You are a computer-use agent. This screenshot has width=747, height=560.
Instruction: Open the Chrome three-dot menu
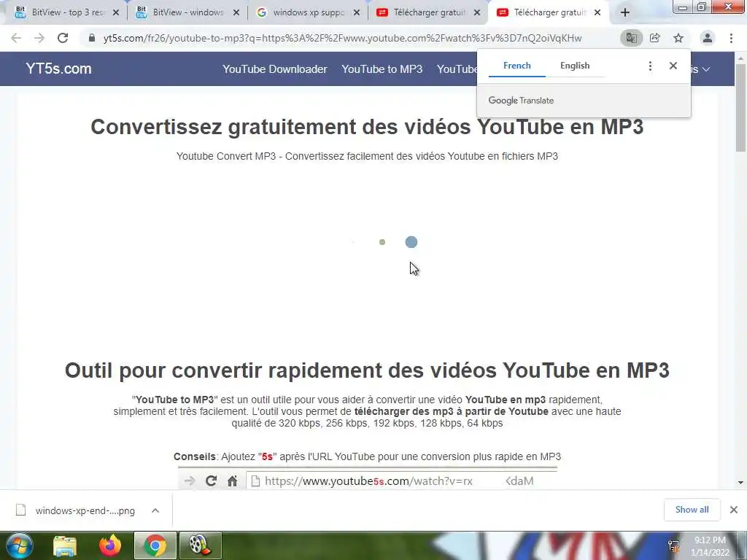coord(731,38)
